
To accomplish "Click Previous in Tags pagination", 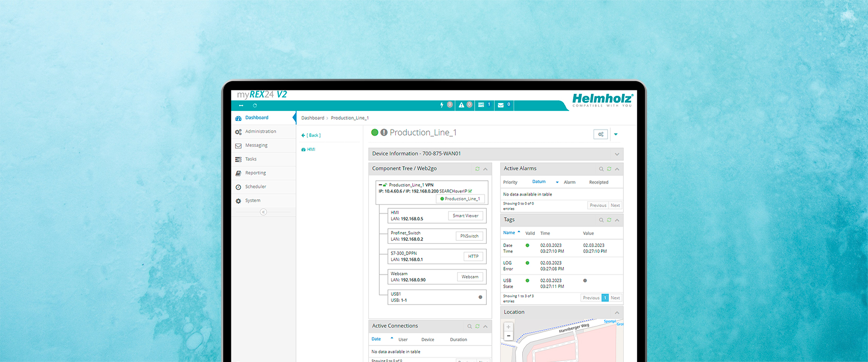I will pos(591,298).
